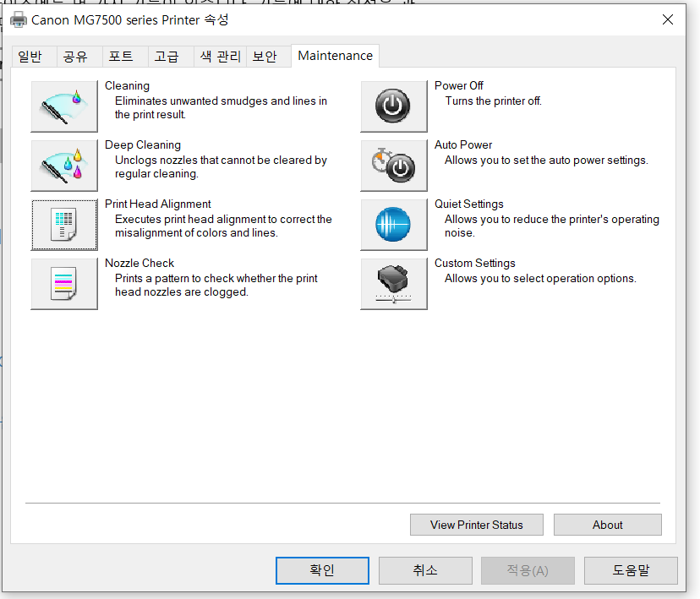Click the 'Nozzle Check' label

pyautogui.click(x=139, y=263)
